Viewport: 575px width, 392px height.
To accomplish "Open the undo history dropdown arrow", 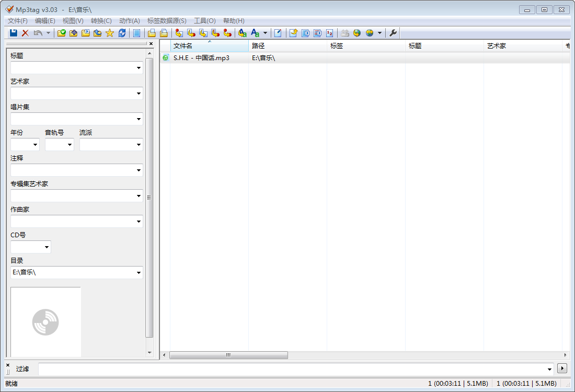I will pos(49,33).
